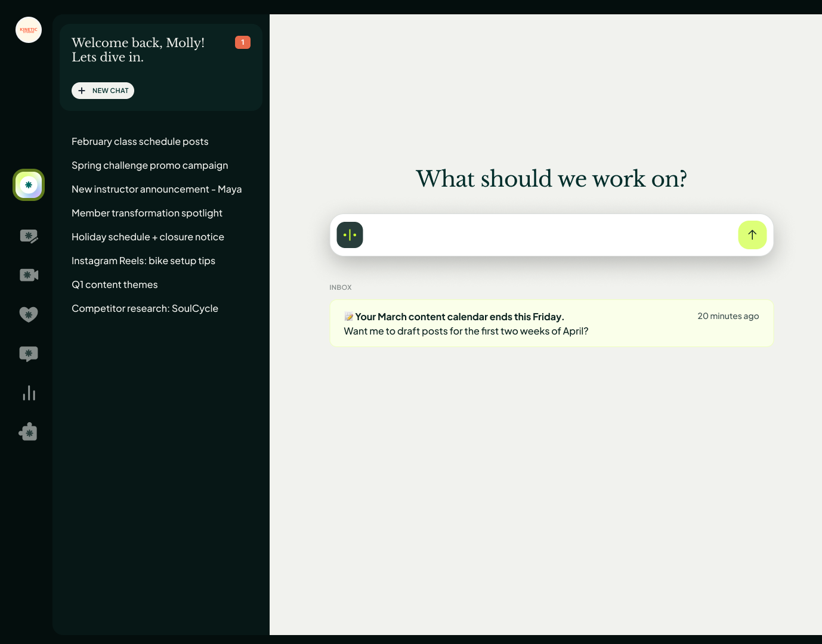Image resolution: width=822 pixels, height=644 pixels.
Task: Open Competitor research: SoulCycle chat
Action: pos(145,308)
